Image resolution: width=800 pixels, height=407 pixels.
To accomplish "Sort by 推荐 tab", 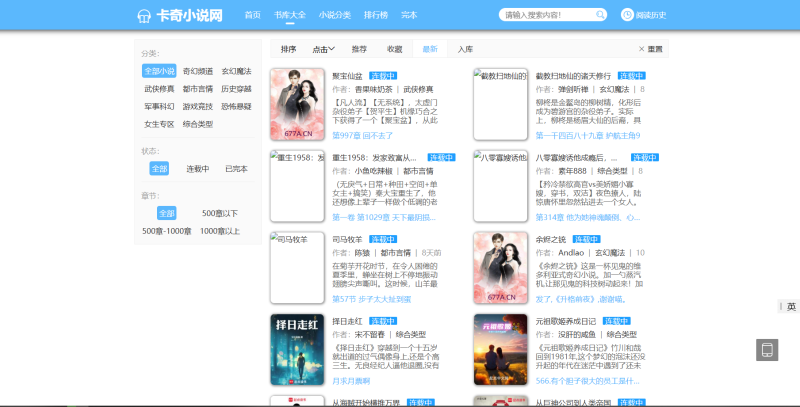I will click(x=359, y=49).
